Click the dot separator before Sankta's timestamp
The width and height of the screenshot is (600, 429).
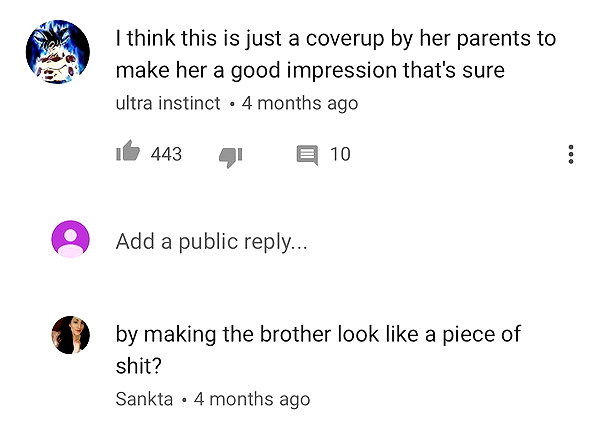click(184, 400)
